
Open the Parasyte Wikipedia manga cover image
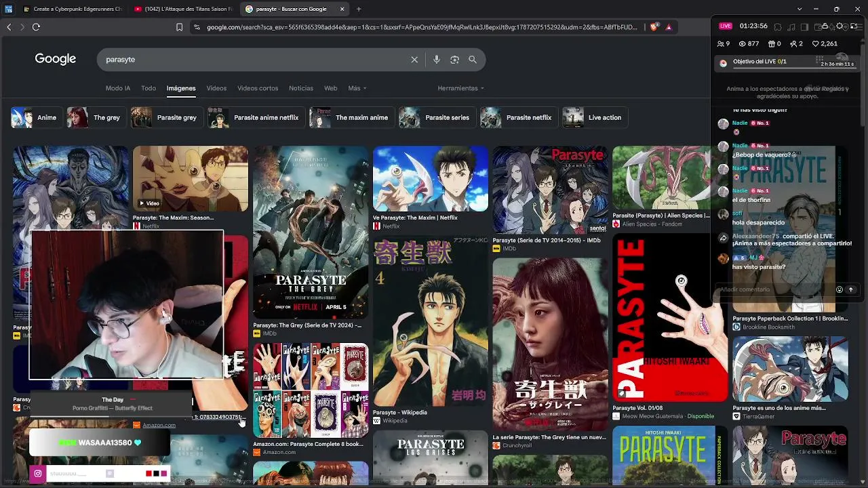click(x=431, y=322)
